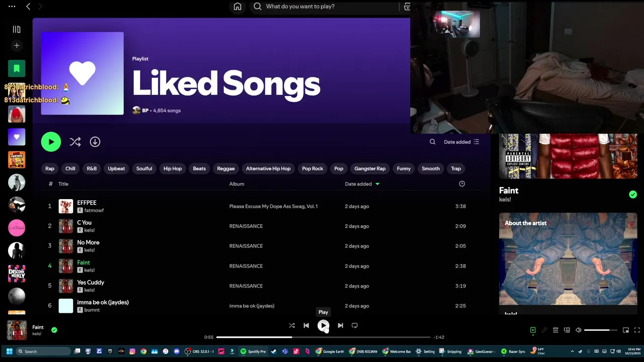Sort by duration clock icon
The width and height of the screenshot is (644, 362).
(462, 184)
